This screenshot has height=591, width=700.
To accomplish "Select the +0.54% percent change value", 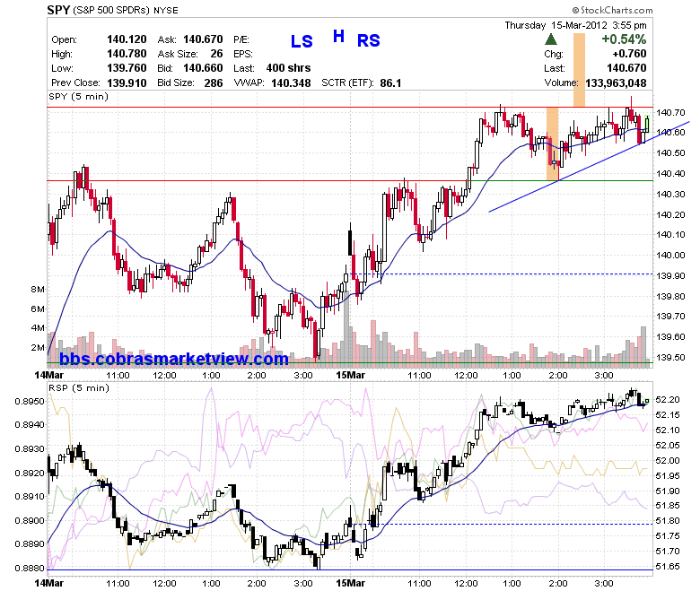I will 624,39.
